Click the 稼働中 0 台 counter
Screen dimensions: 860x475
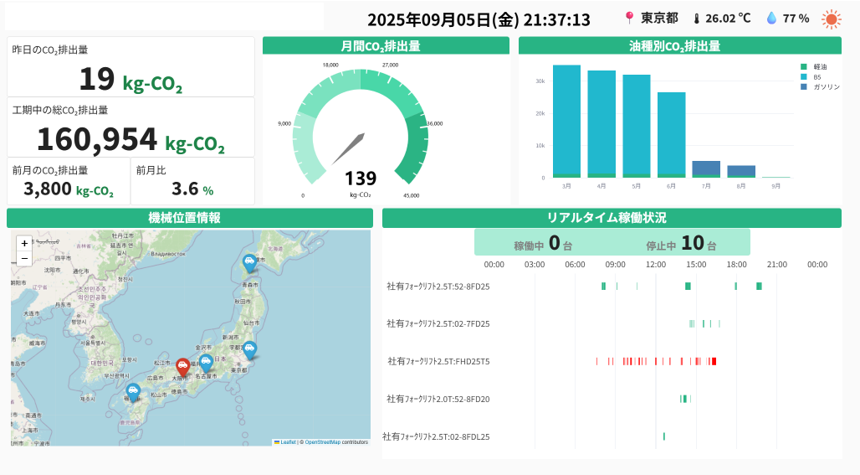pyautogui.click(x=542, y=243)
